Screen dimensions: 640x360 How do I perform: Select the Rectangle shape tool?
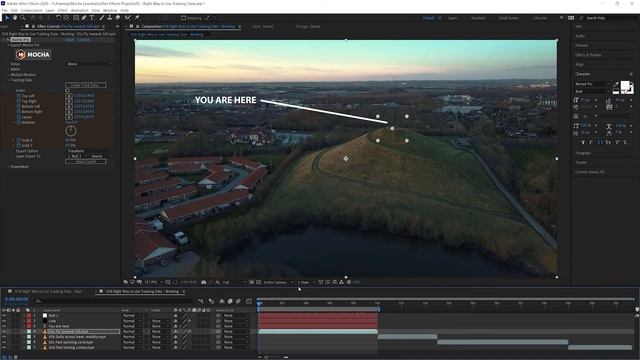point(76,18)
